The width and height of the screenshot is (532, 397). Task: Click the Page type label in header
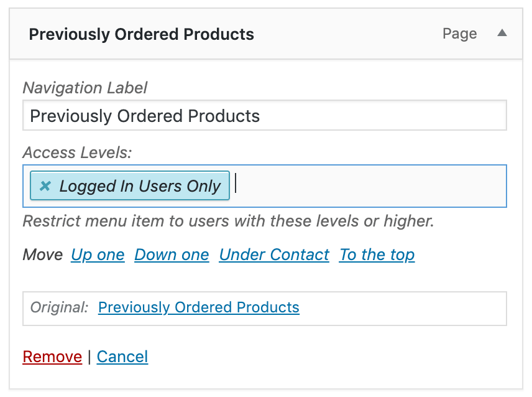coord(460,34)
